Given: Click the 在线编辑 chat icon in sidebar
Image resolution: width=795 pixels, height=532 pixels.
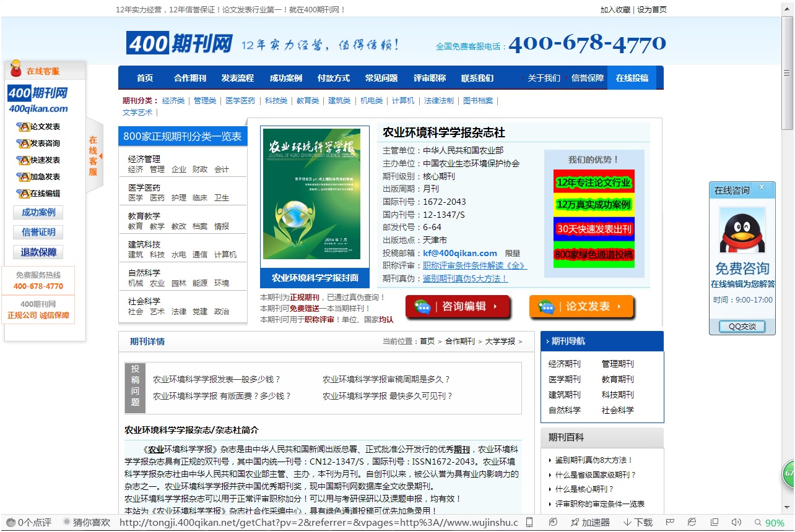Looking at the screenshot, I should pos(24,194).
